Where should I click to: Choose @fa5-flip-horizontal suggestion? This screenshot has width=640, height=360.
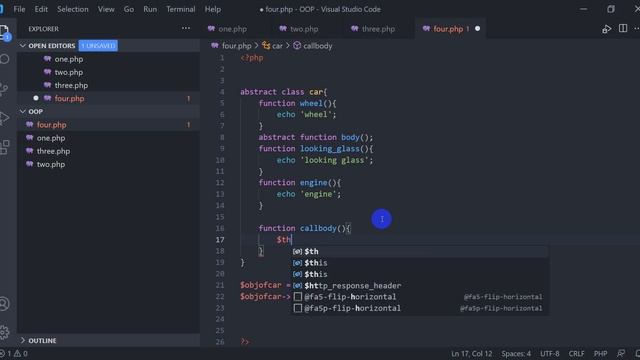tap(420, 297)
